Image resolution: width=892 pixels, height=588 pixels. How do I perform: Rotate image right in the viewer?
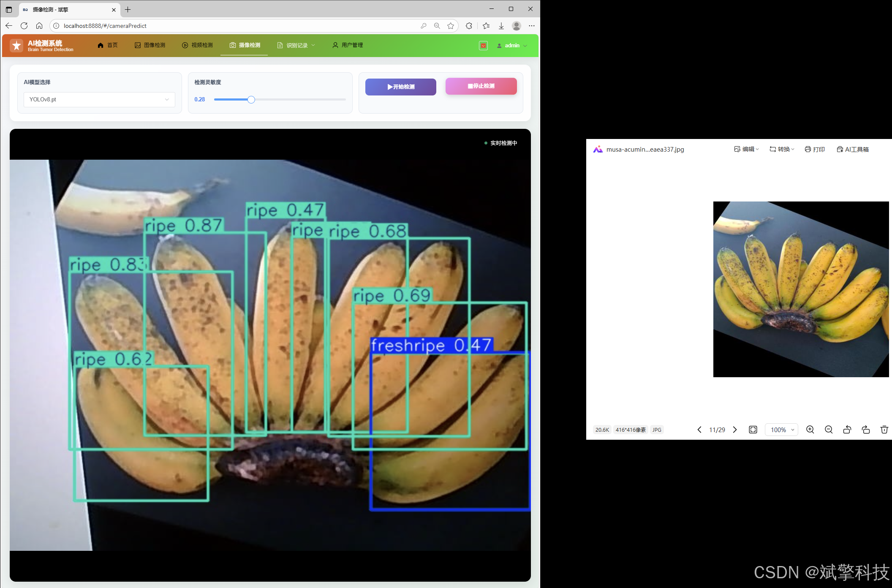click(866, 430)
